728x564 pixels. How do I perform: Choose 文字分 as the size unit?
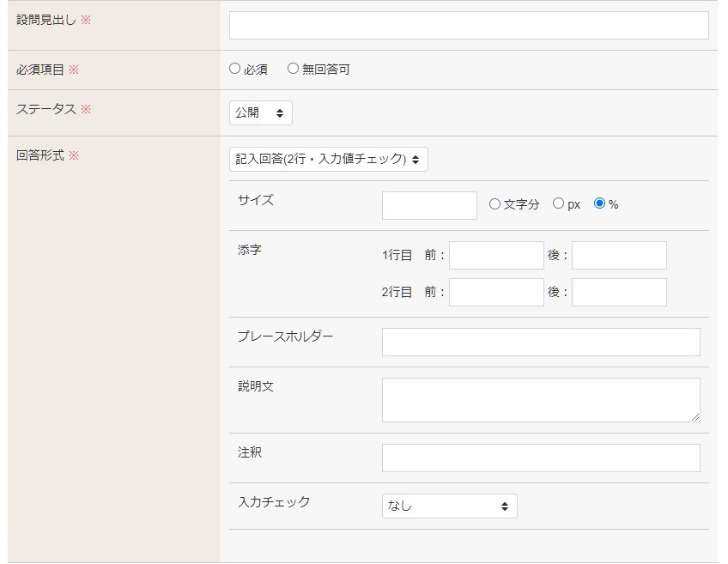494,204
